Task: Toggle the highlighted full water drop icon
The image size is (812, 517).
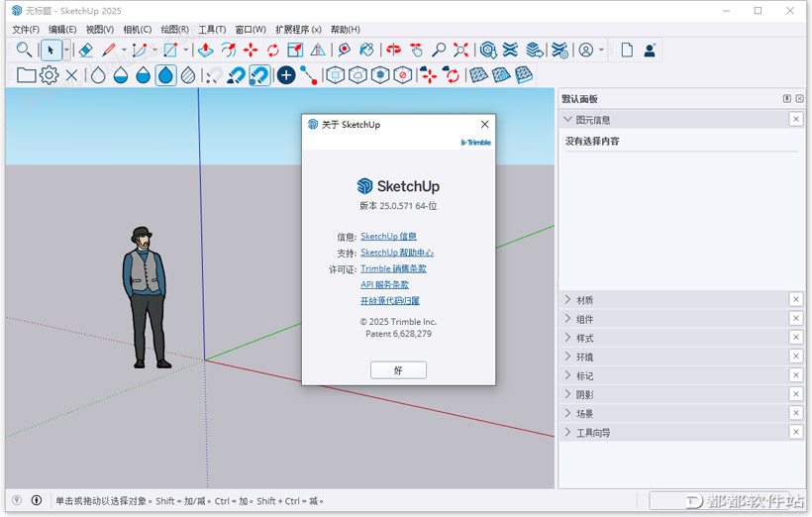Action: 165,75
